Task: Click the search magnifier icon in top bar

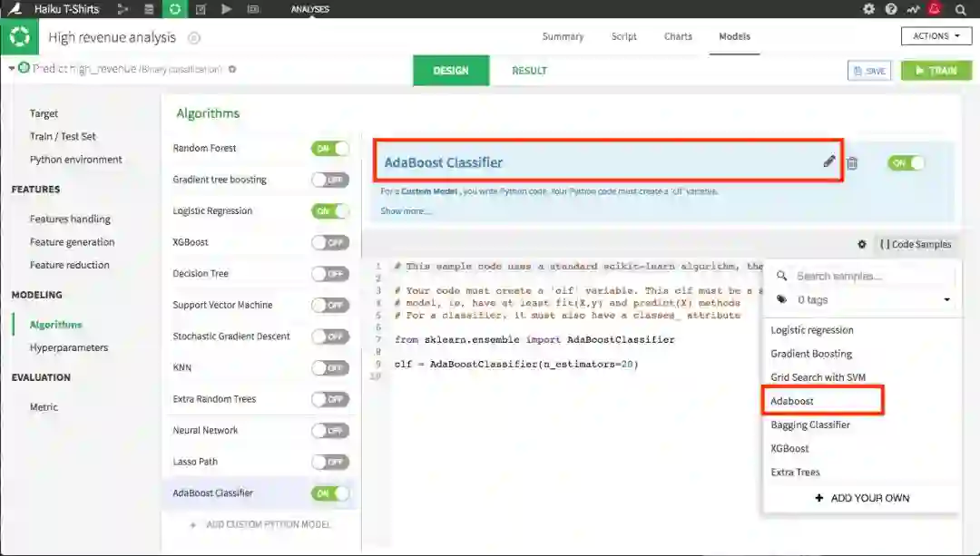Action: click(x=961, y=9)
